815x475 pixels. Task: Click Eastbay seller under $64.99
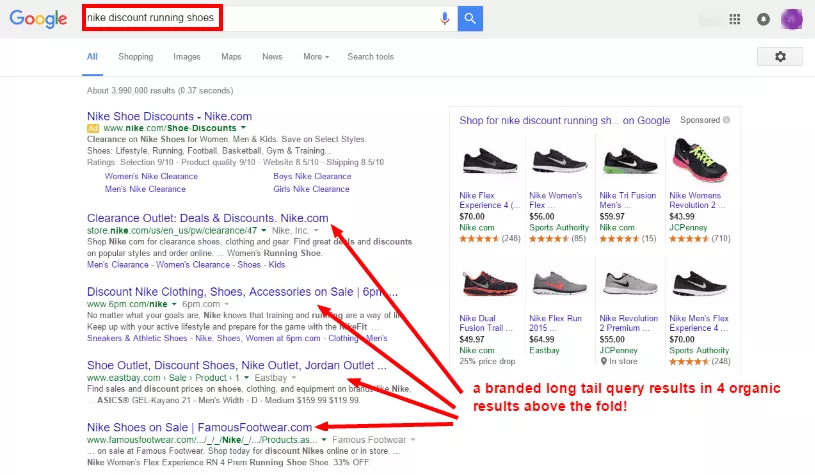(x=544, y=350)
